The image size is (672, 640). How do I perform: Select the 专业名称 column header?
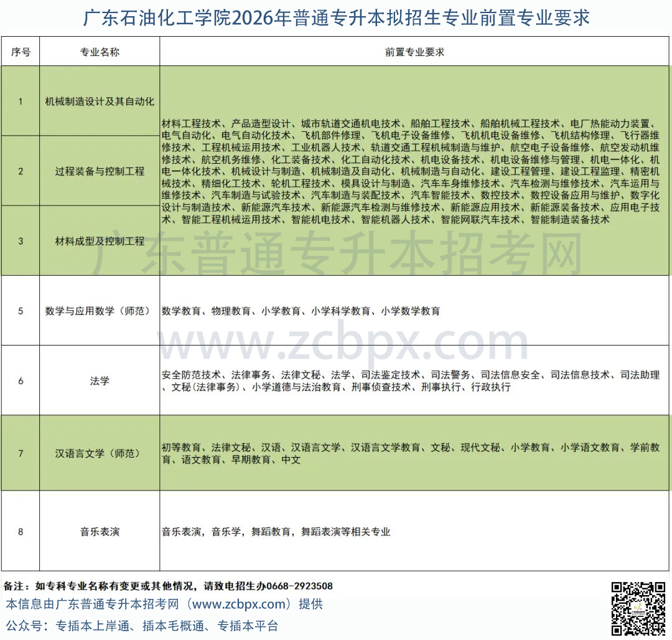[x=100, y=52]
